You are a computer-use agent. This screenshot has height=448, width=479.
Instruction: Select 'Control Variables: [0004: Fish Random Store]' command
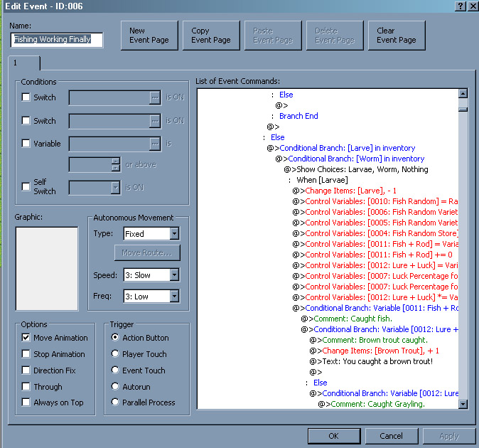(375, 233)
